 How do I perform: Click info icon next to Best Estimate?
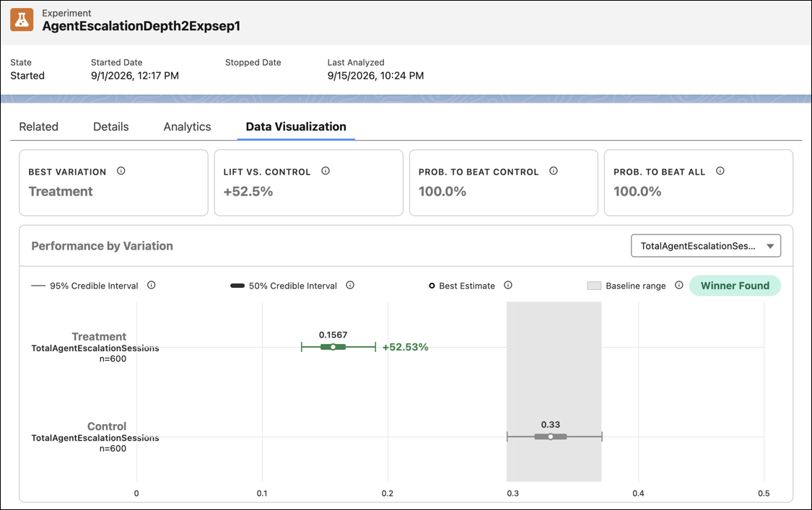coord(508,285)
